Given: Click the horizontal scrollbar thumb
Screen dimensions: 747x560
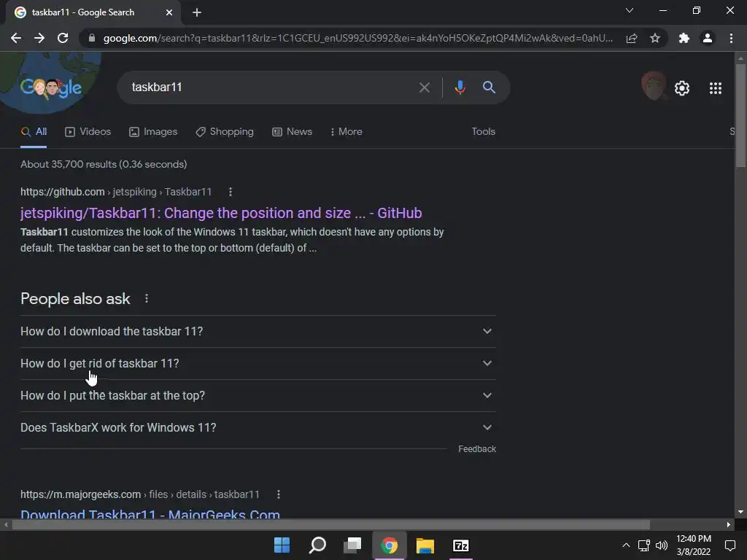Looking at the screenshot, I should click(330, 525).
